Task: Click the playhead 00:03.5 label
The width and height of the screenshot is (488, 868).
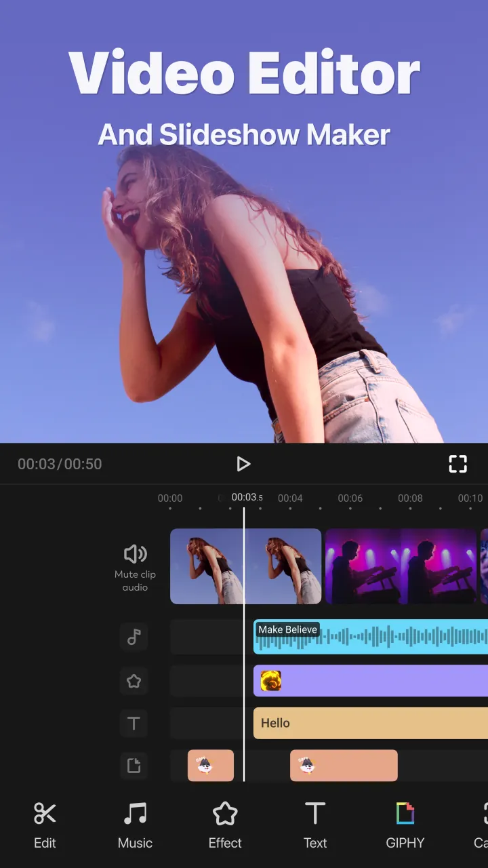Action: (247, 498)
